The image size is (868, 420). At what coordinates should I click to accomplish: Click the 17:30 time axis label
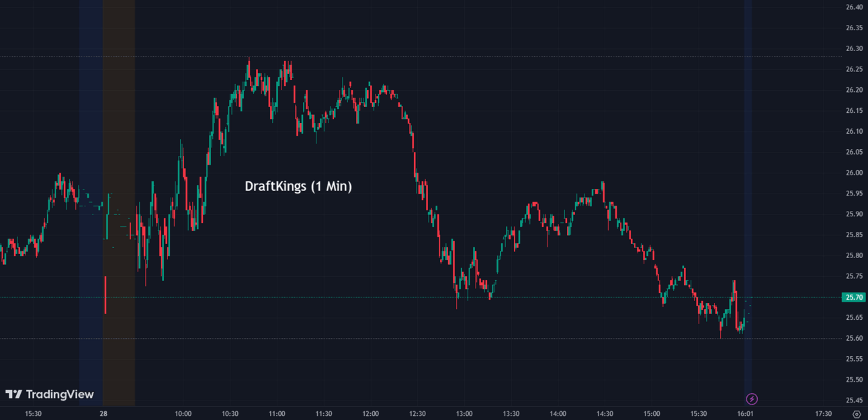tap(823, 414)
